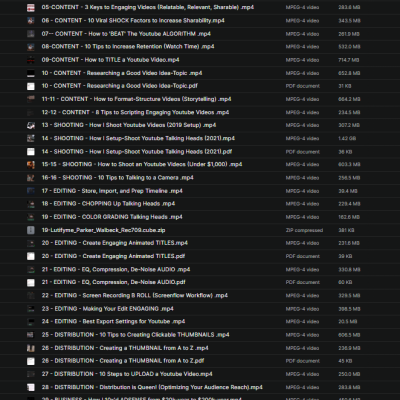Select icon of 11-11 Format-Structure Videos file

[x=31, y=99]
